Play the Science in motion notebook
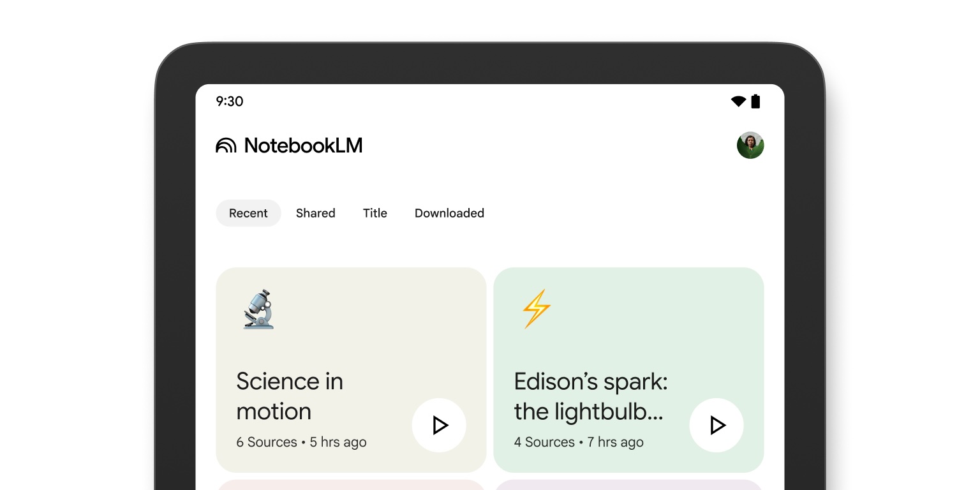 (x=439, y=426)
